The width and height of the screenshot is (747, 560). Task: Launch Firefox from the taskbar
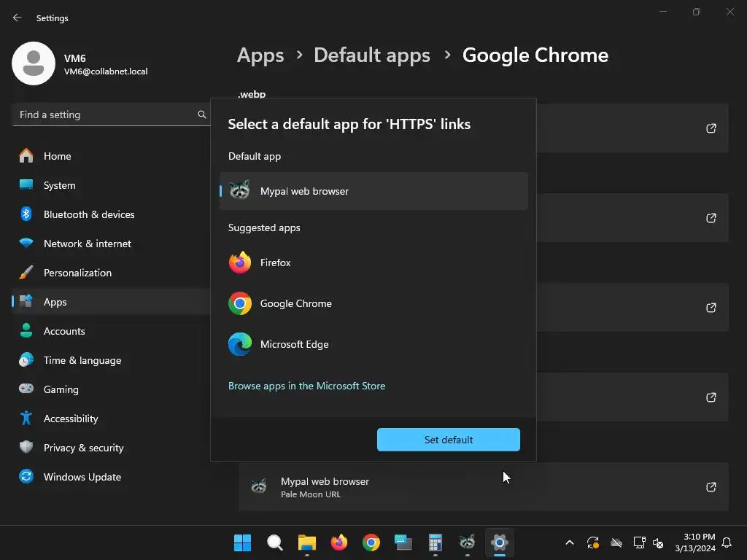338,542
